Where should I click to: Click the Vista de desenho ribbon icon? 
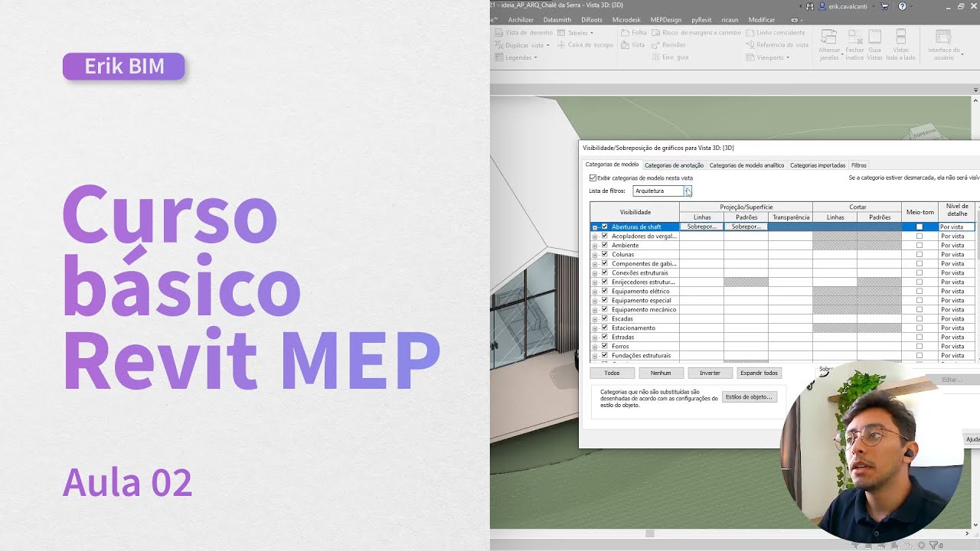pos(499,33)
